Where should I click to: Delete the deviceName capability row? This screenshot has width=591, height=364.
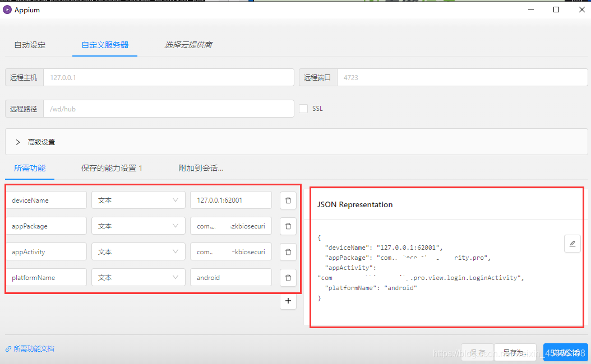click(x=288, y=200)
